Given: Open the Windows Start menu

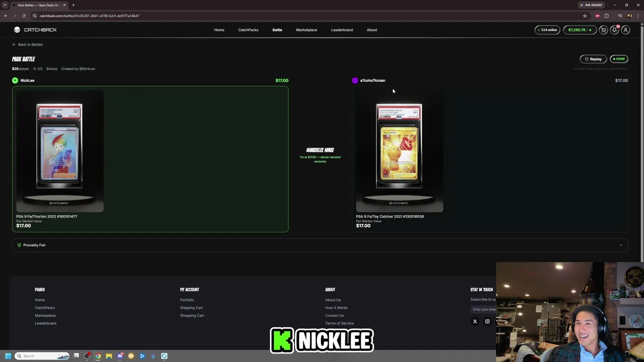Looking at the screenshot, I should click(8, 356).
